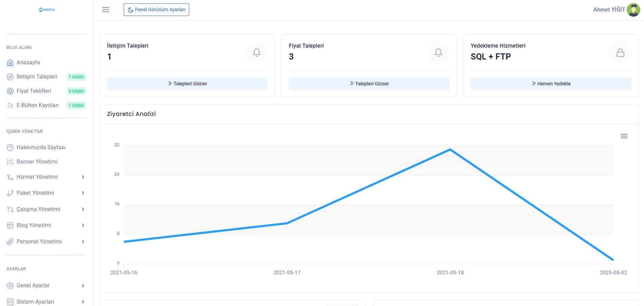The width and height of the screenshot is (644, 306).
Task: Click the hamburger sidebar toggle icon
Action: [x=106, y=10]
